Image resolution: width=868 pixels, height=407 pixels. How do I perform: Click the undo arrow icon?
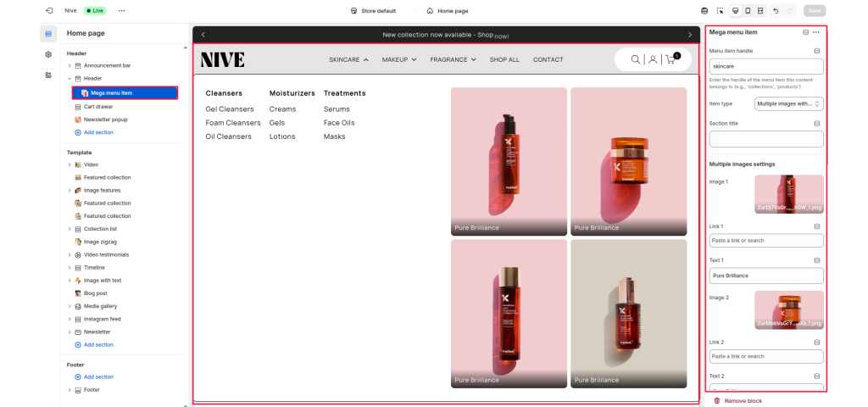776,11
